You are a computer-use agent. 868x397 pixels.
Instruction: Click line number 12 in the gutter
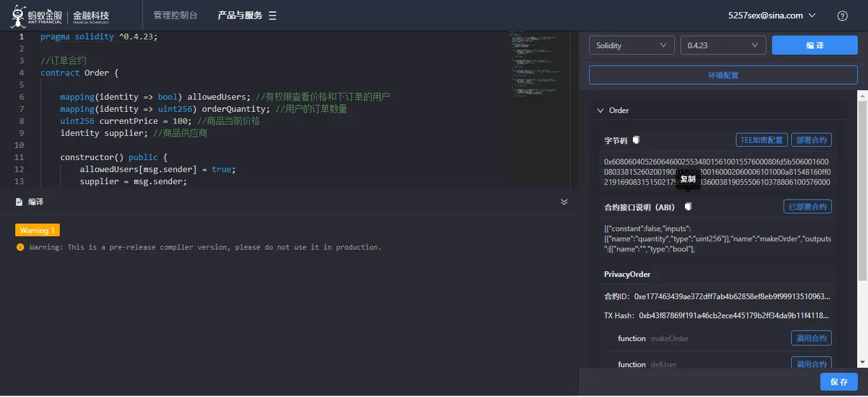click(18, 169)
